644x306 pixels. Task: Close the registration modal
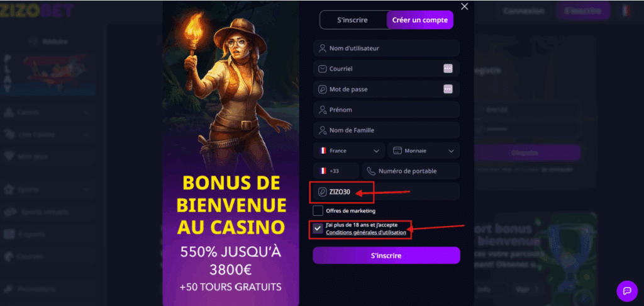coord(465,6)
